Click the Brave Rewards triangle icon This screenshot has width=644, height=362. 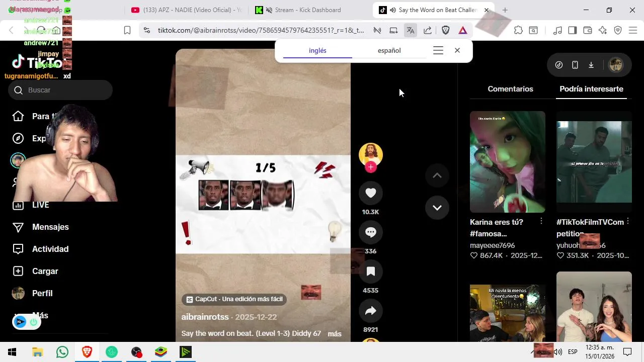click(463, 30)
